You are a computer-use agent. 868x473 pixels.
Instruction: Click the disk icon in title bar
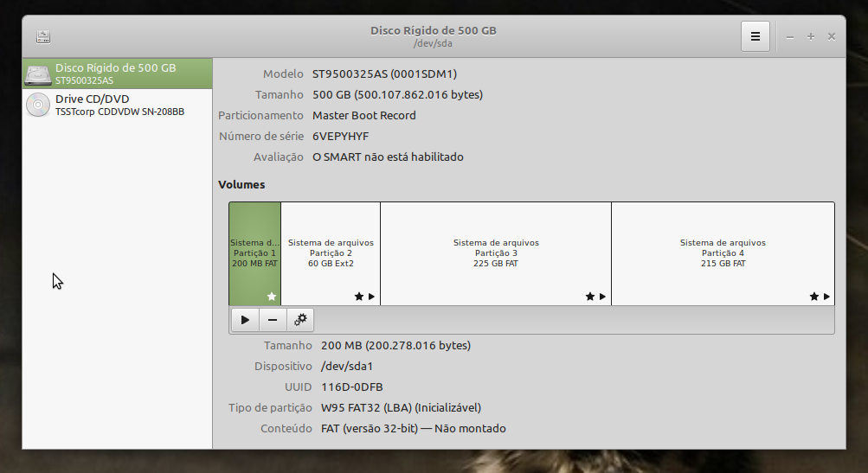click(43, 36)
